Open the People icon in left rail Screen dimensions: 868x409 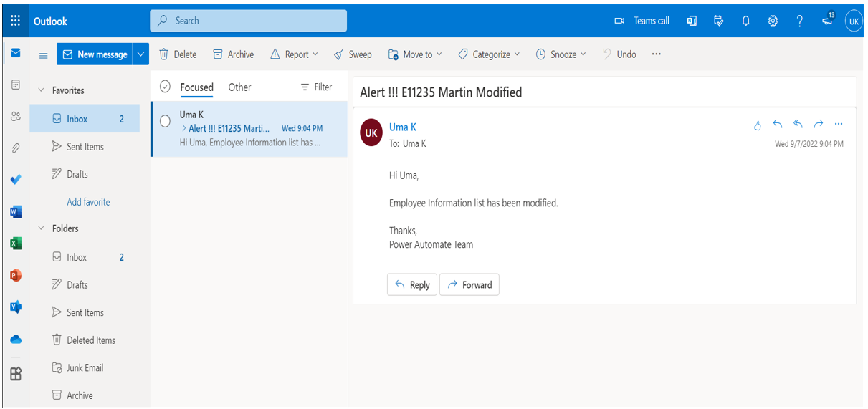[16, 116]
